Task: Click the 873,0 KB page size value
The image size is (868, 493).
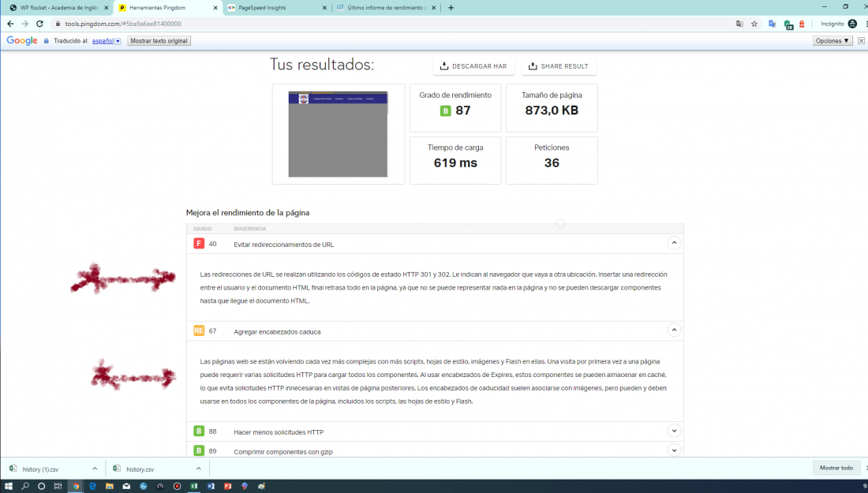Action: (552, 110)
